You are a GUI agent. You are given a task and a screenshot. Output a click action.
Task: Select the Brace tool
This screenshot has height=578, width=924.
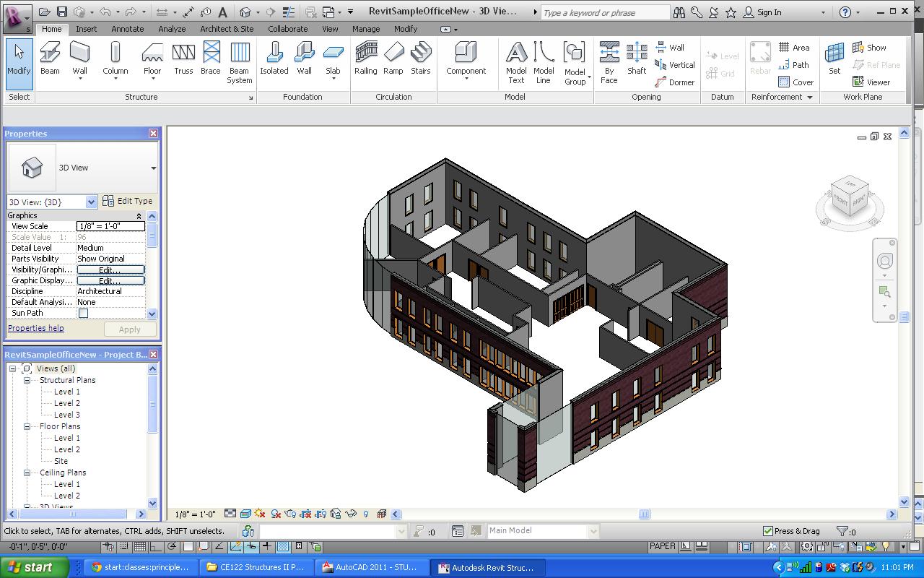[x=211, y=59]
